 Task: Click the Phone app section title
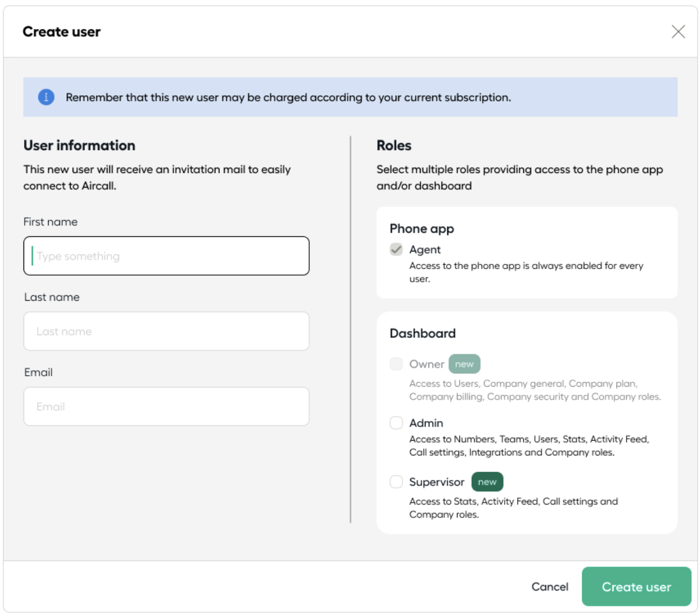(422, 229)
